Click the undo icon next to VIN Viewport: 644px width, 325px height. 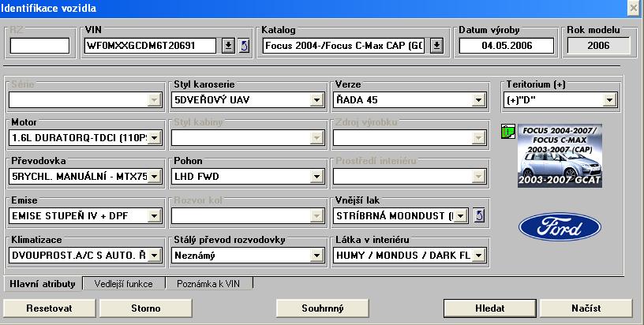click(244, 46)
